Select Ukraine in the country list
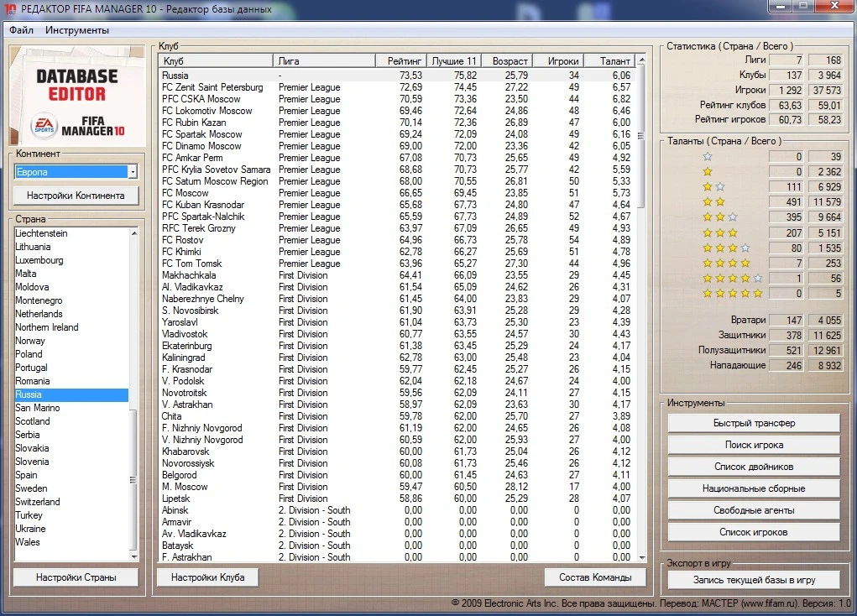The image size is (857, 616). pos(30,529)
